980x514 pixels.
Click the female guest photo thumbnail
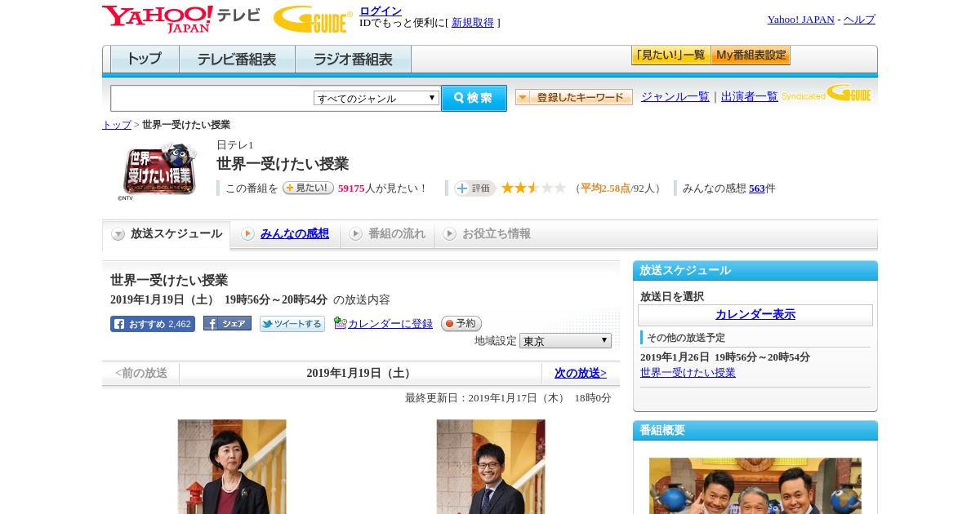pyautogui.click(x=232, y=467)
